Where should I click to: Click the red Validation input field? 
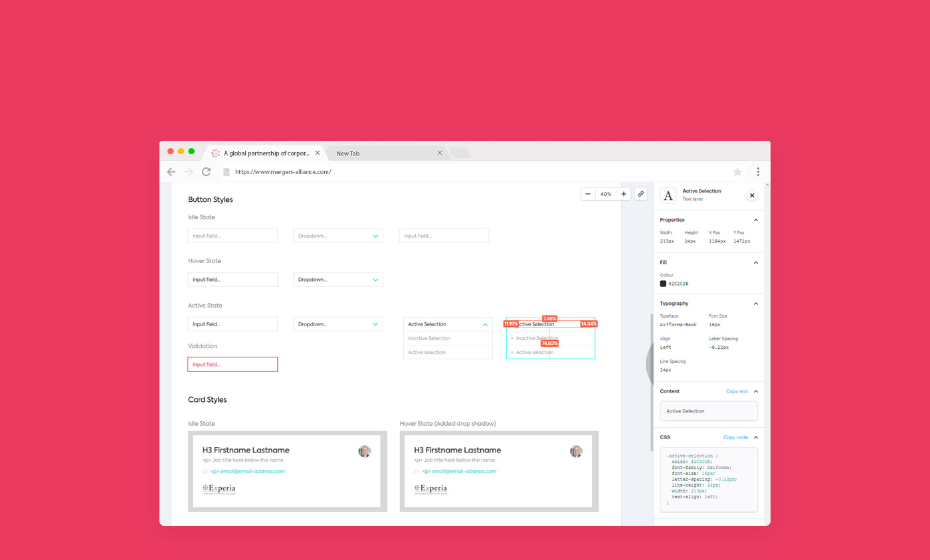click(x=232, y=365)
